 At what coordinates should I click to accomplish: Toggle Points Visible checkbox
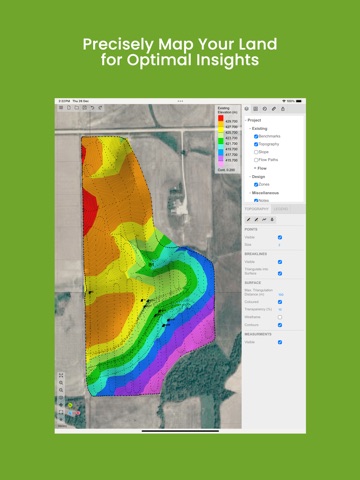point(280,237)
